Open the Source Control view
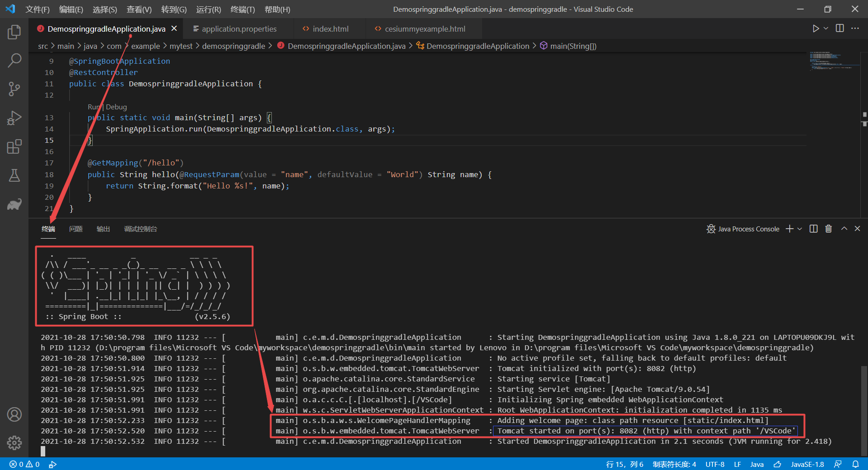The image size is (868, 470). [x=14, y=89]
